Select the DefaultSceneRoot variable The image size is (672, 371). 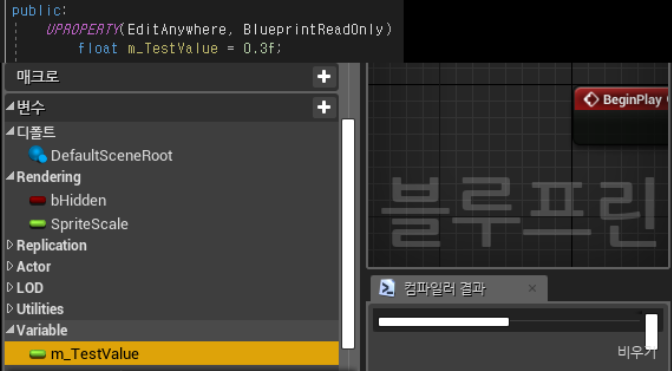111,156
